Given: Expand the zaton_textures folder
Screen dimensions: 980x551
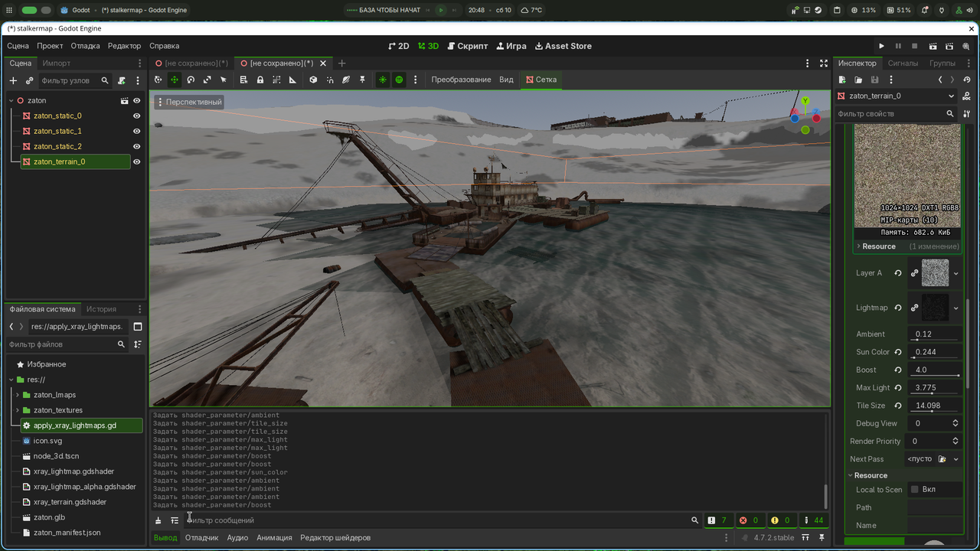Looking at the screenshot, I should 17,410.
